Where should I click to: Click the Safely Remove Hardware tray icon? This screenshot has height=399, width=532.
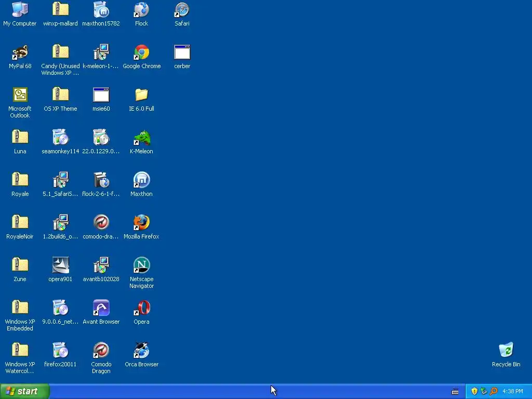pos(484,391)
